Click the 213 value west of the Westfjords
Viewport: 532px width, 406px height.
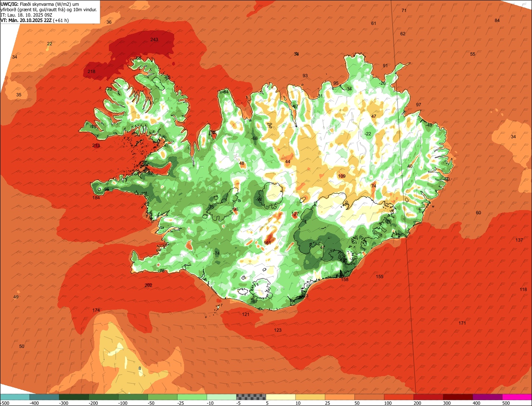(x=96, y=145)
